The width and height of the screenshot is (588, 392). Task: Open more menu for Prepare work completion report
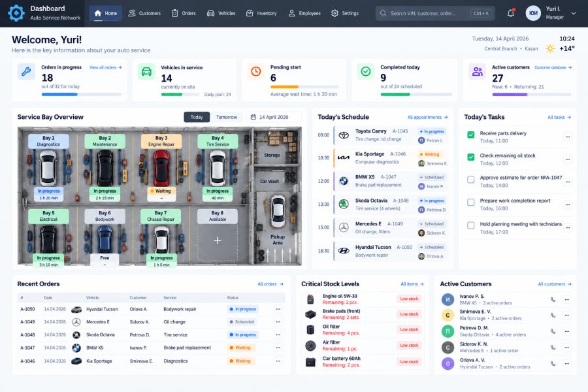coord(567,204)
